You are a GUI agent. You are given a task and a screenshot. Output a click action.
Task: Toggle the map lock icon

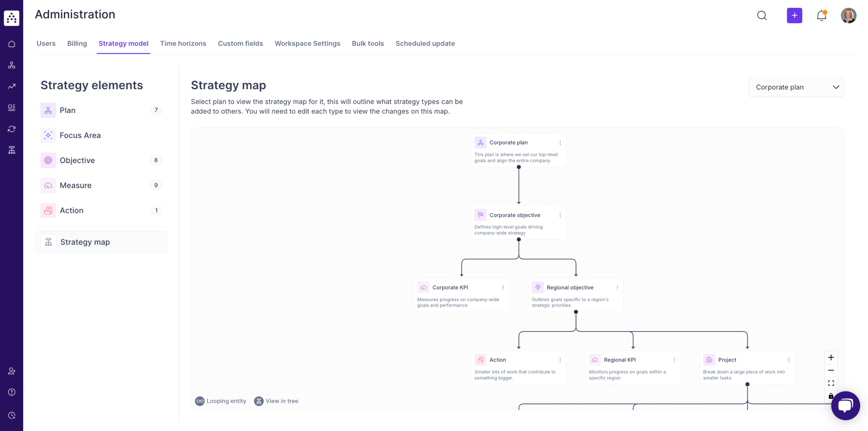pos(831,396)
